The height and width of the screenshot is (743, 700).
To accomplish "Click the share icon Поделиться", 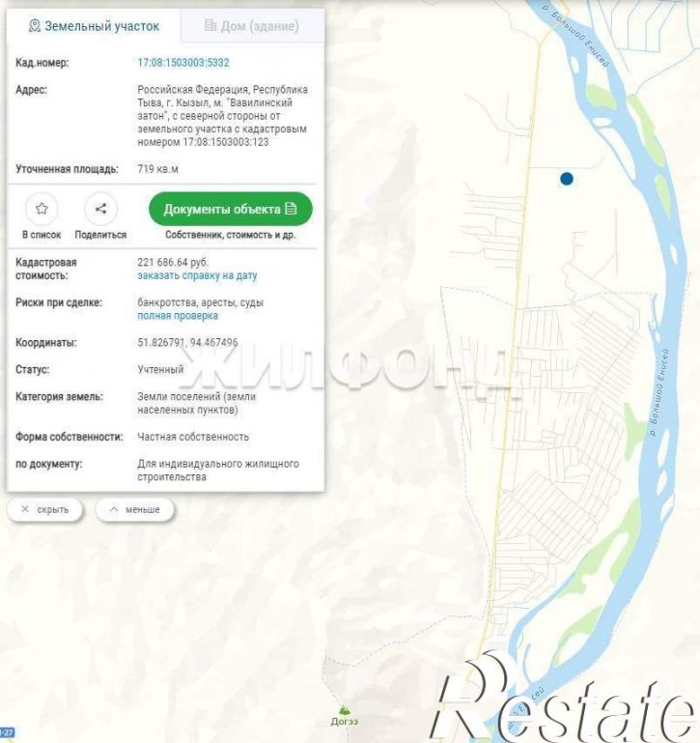I will pos(100,209).
